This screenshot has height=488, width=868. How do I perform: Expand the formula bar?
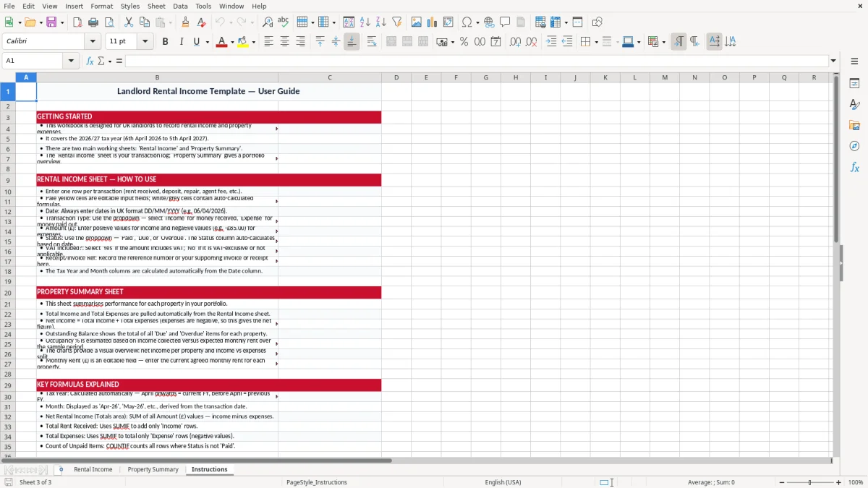coord(833,61)
